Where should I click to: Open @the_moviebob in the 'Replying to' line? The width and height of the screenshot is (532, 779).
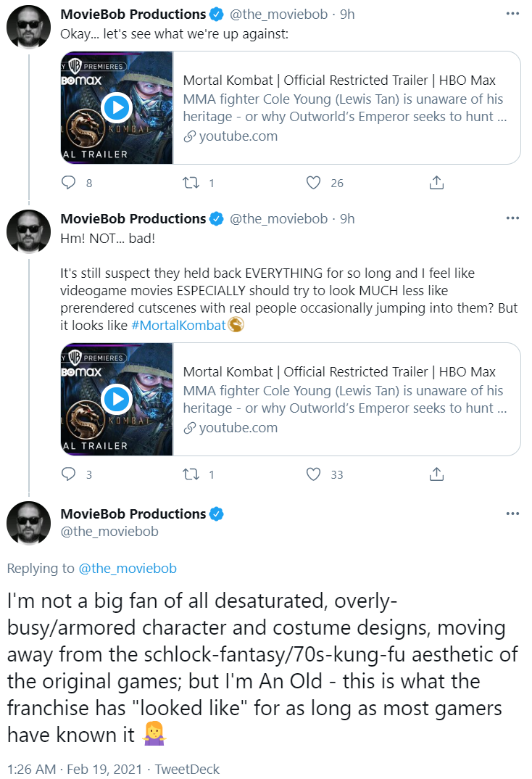click(128, 569)
